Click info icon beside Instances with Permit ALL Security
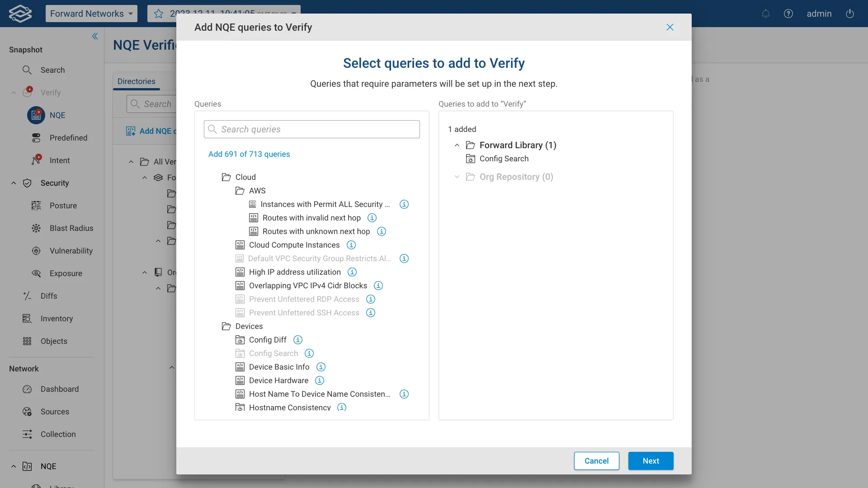 404,204
